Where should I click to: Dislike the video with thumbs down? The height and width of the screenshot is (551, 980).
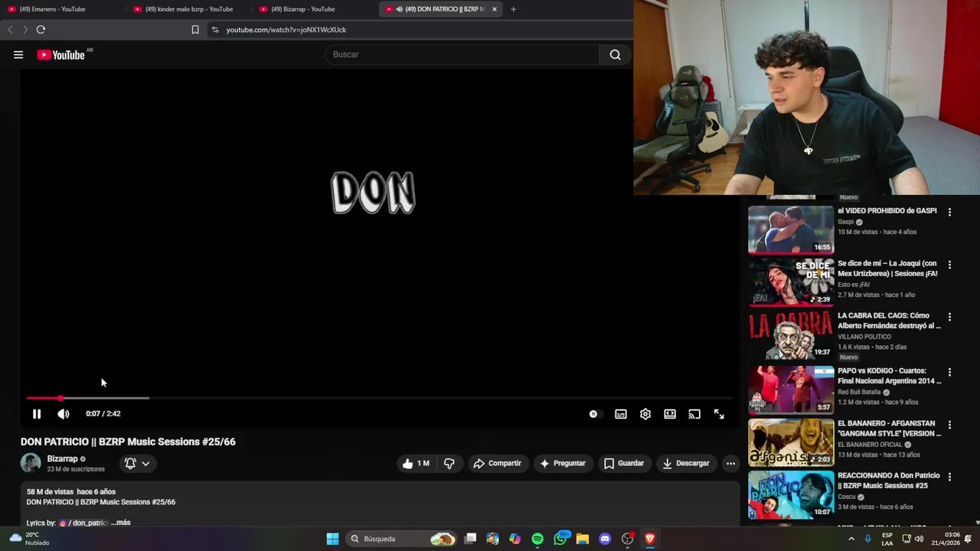[x=449, y=463]
